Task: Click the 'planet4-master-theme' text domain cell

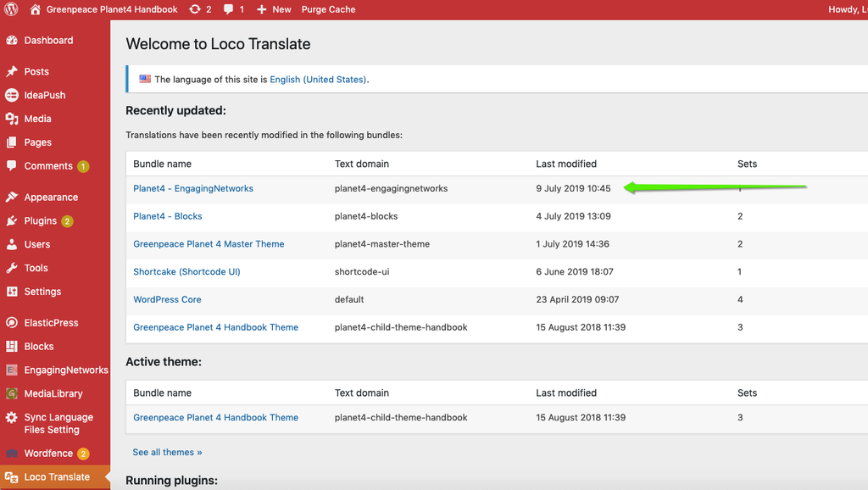Action: (382, 243)
